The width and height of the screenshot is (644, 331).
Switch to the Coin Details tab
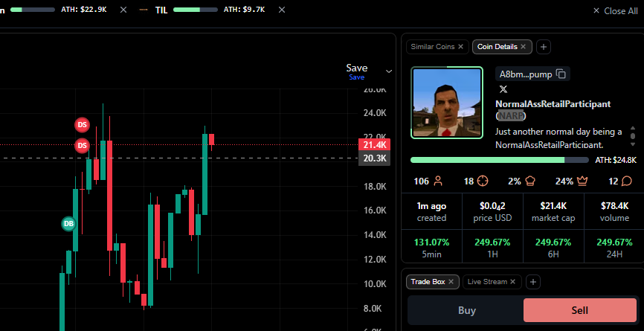point(498,47)
